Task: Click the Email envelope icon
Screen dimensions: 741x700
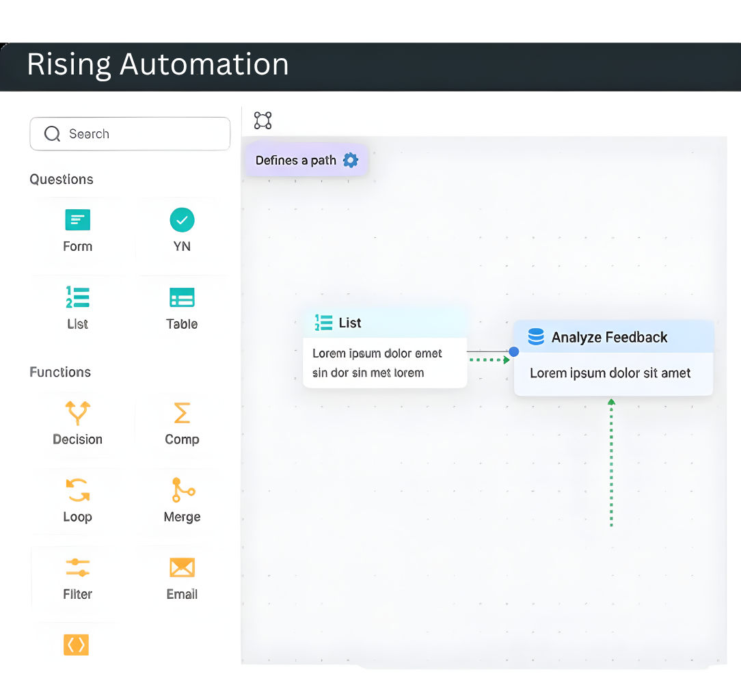Action: click(182, 567)
